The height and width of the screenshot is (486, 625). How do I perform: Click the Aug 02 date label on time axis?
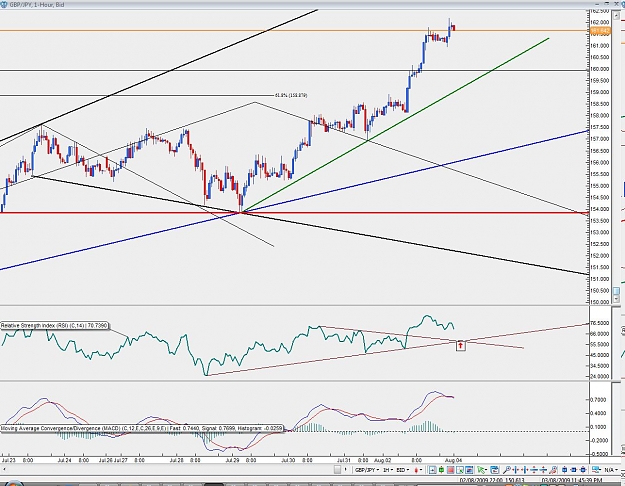[383, 460]
